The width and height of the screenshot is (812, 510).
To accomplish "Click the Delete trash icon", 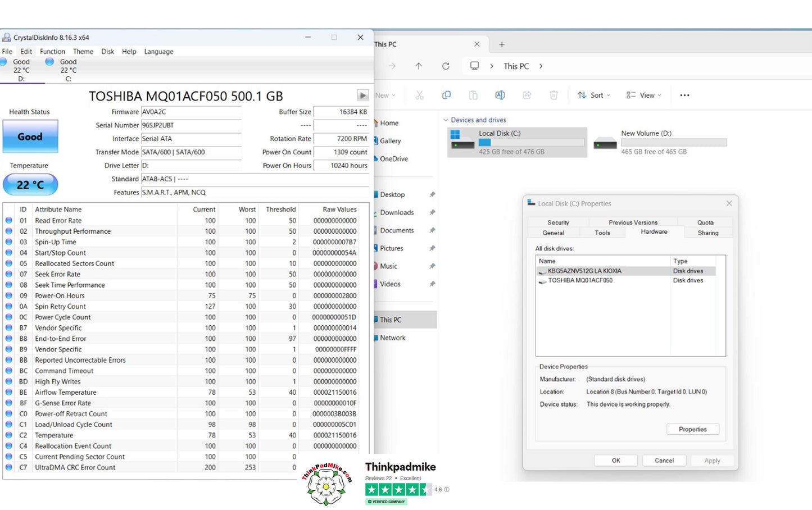I will 554,95.
